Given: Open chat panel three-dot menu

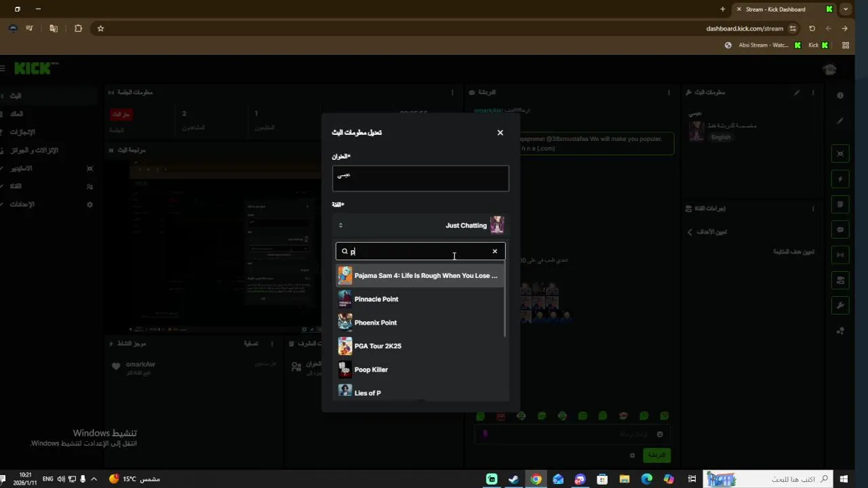Looking at the screenshot, I should click(669, 92).
